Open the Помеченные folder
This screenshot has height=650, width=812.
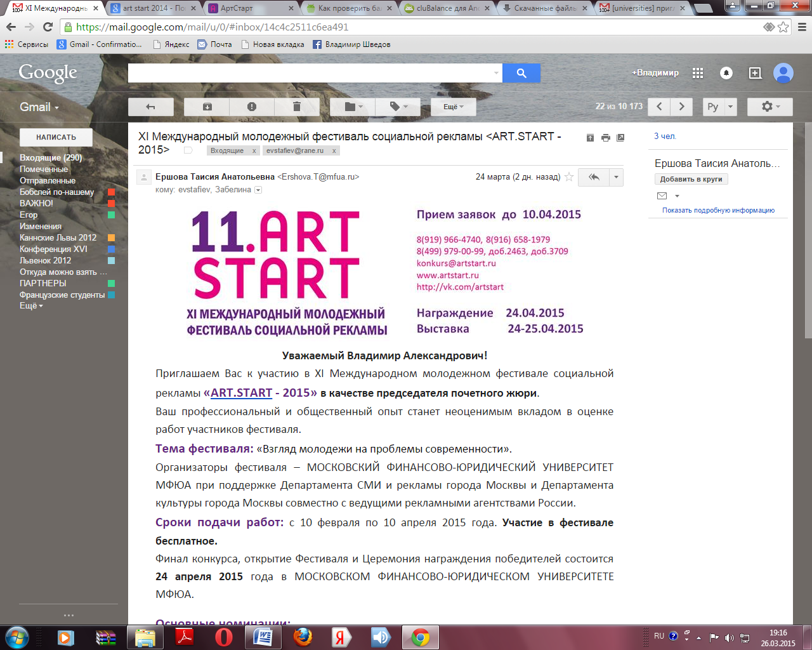coord(44,169)
